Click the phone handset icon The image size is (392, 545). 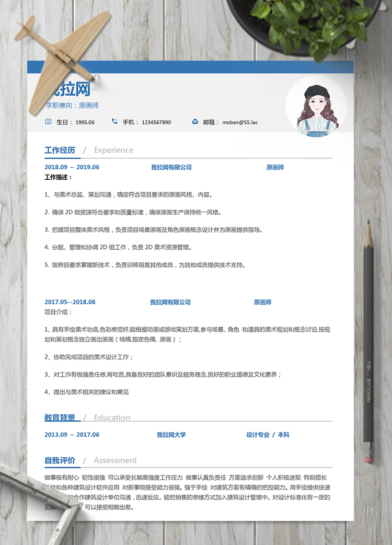(114, 121)
